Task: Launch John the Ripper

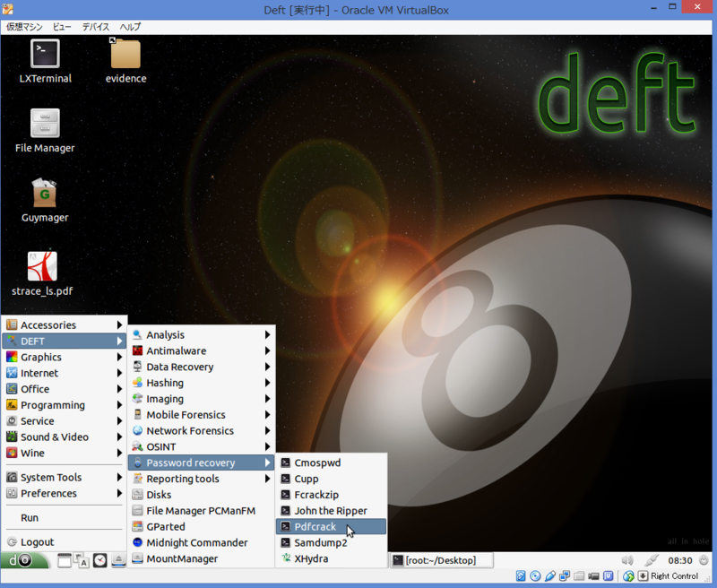Action: [331, 511]
